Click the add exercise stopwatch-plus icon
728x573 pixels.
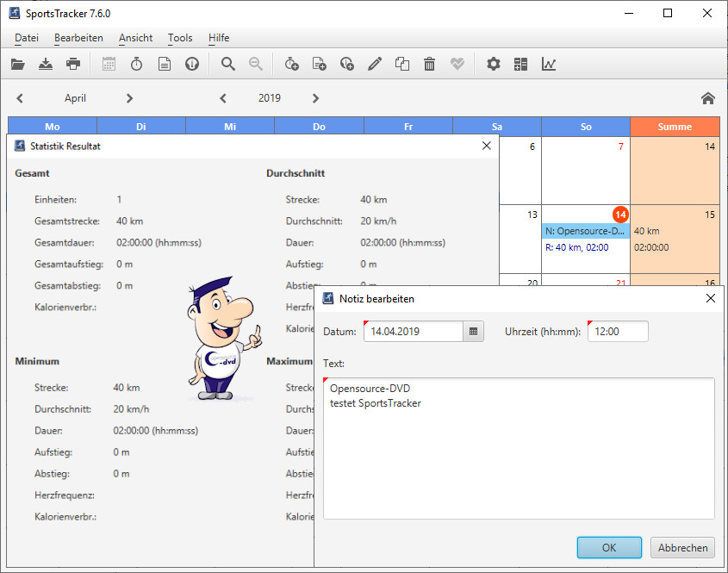291,64
